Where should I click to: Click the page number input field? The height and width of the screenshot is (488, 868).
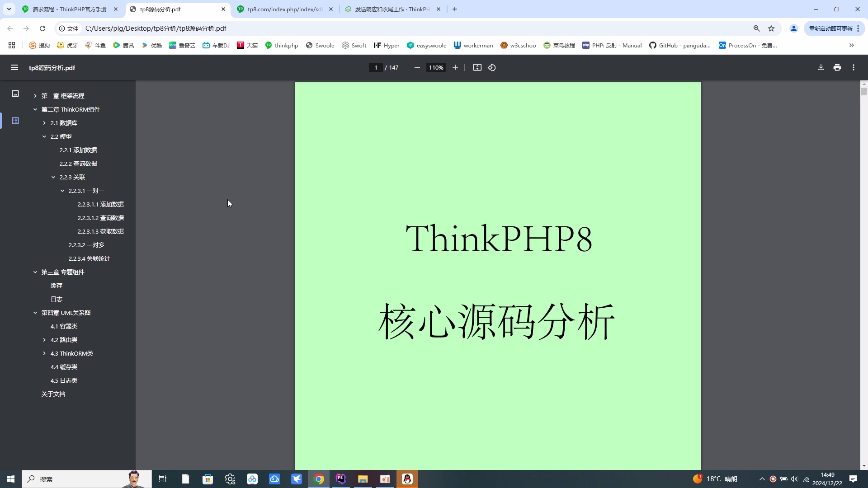pyautogui.click(x=376, y=67)
